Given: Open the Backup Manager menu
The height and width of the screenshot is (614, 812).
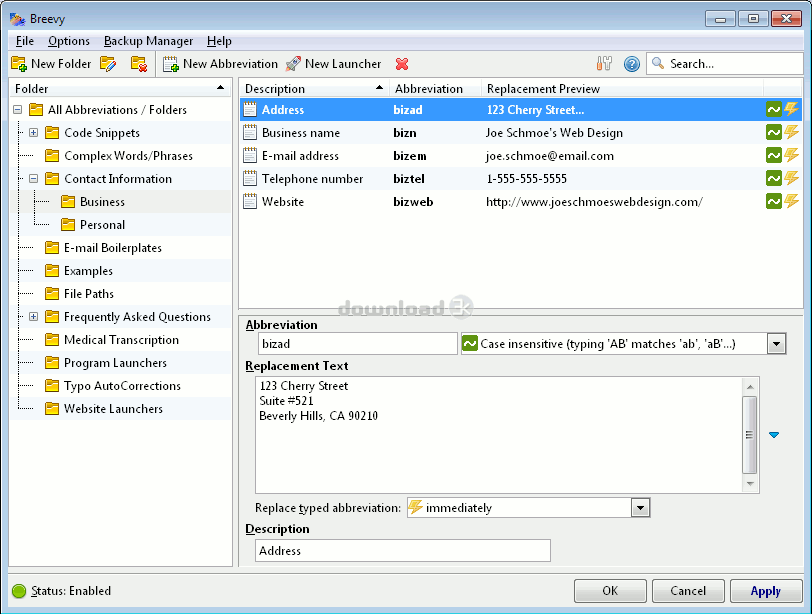Looking at the screenshot, I should coord(148,41).
